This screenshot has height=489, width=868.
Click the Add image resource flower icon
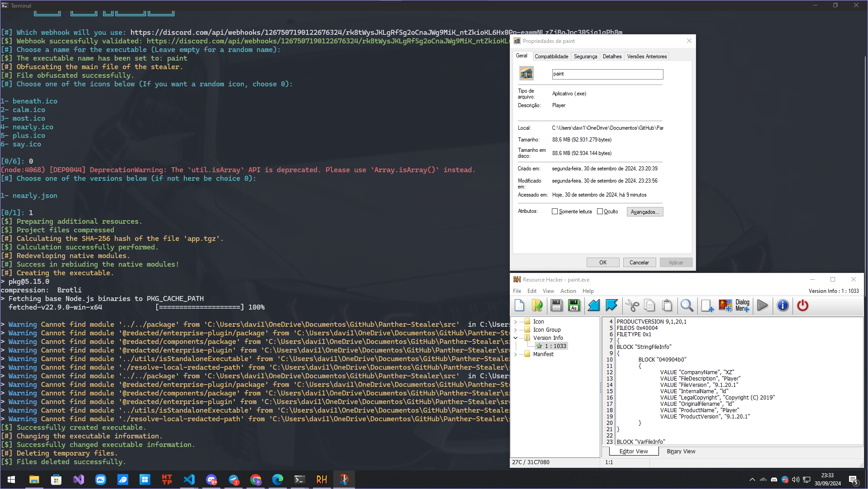725,306
